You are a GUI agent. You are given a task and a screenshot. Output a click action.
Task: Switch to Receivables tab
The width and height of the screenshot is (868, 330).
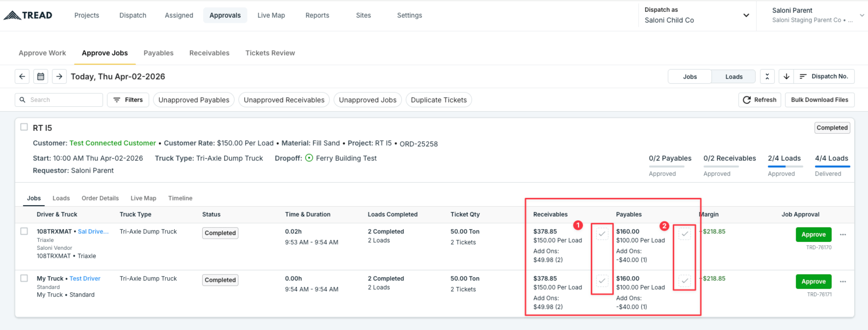point(209,53)
